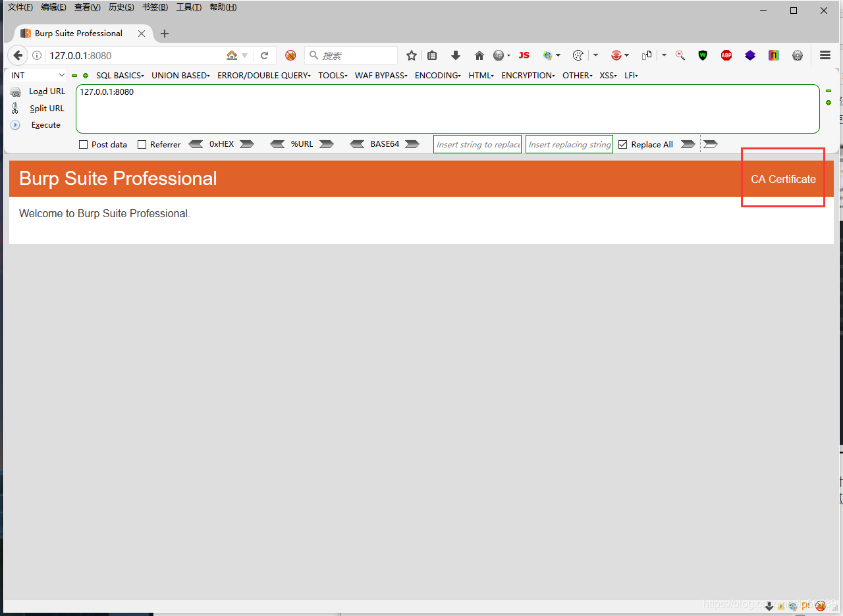Click the blue-yellow sync arrows toolbar icon

[x=547, y=55]
